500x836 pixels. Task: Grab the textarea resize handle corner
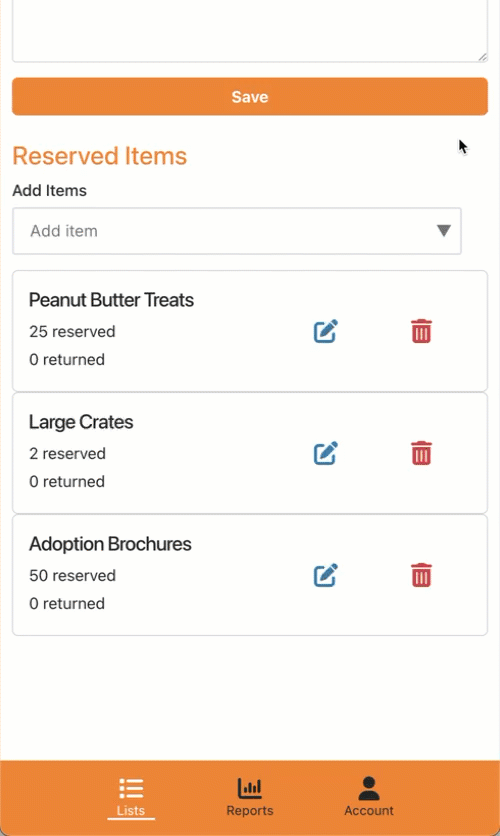pyautogui.click(x=482, y=57)
